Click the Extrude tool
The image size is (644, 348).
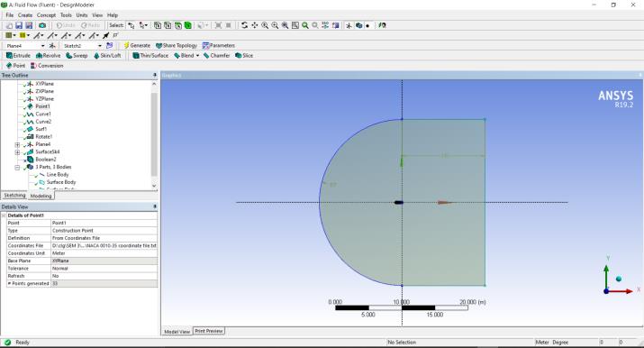[19, 56]
